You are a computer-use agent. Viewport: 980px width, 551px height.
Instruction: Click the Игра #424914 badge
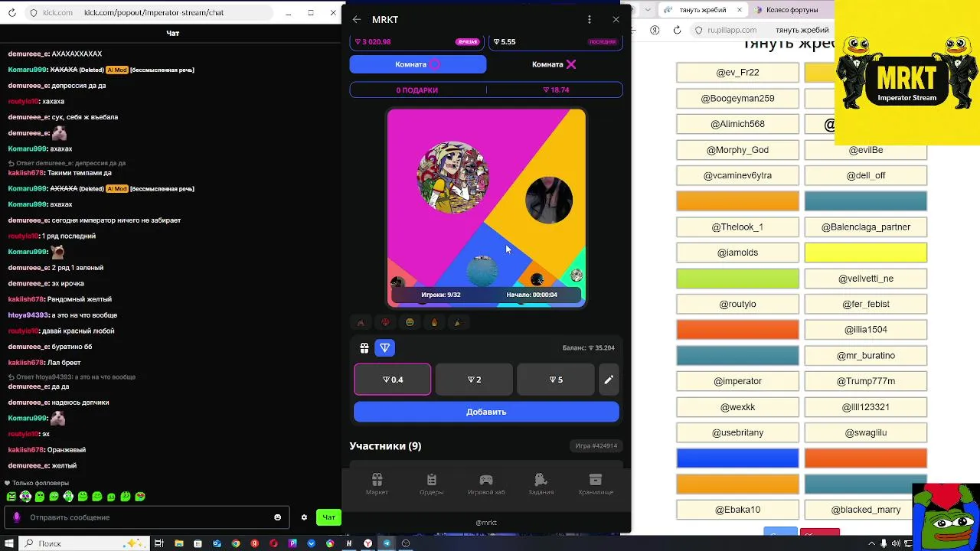coord(596,445)
